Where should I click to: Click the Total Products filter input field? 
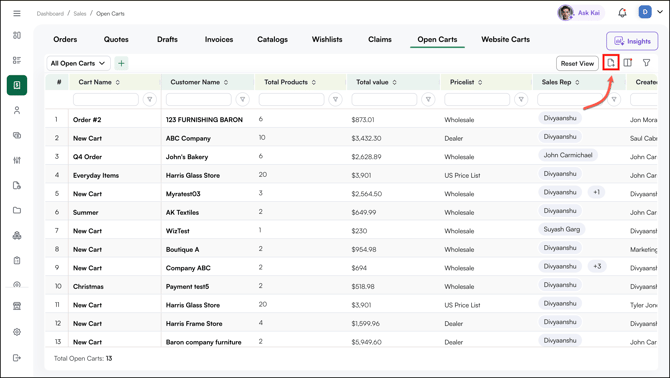(x=291, y=100)
